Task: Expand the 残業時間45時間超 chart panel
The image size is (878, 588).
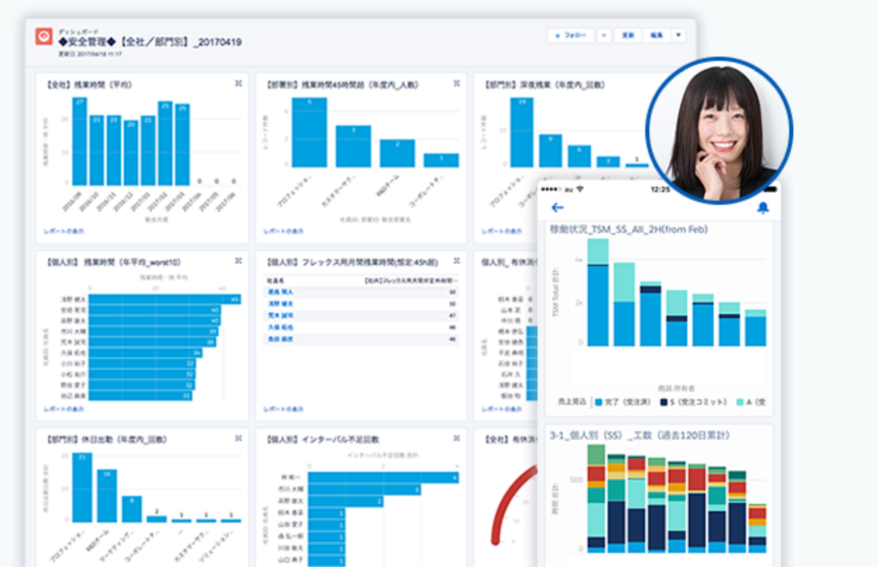Action: click(x=456, y=84)
